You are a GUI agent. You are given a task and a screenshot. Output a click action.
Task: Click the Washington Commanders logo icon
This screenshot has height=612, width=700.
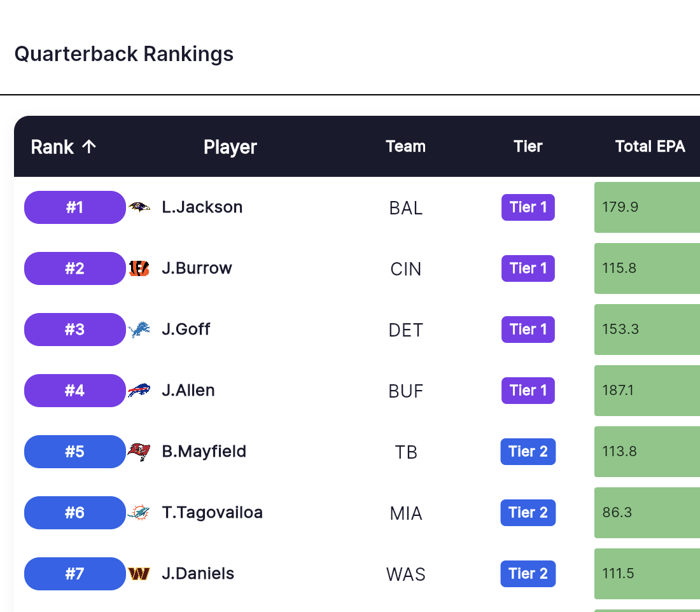pos(139,574)
